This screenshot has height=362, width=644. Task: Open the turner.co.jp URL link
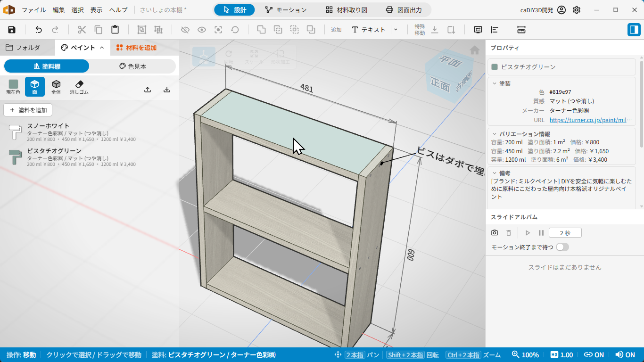[590, 120]
